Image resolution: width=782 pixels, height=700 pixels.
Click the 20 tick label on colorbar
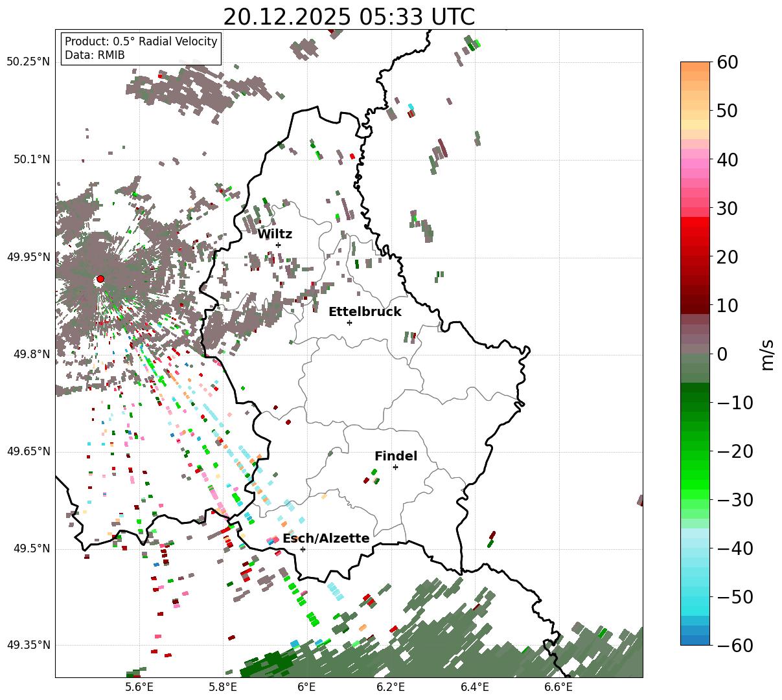click(728, 257)
